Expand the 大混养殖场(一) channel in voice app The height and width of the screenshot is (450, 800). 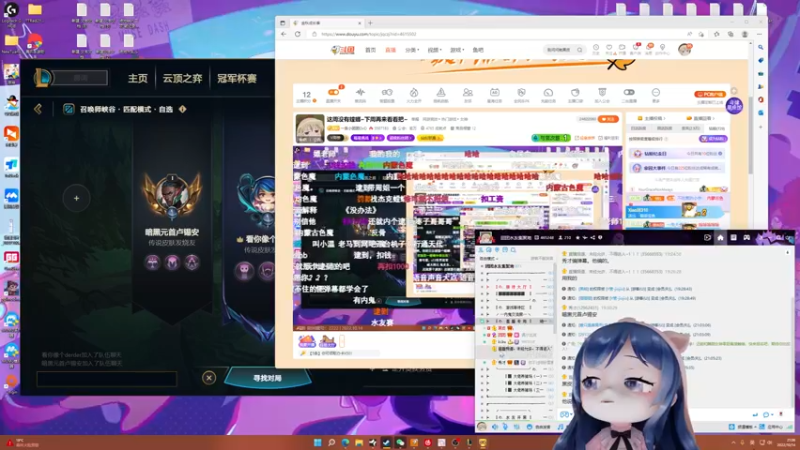click(x=523, y=376)
